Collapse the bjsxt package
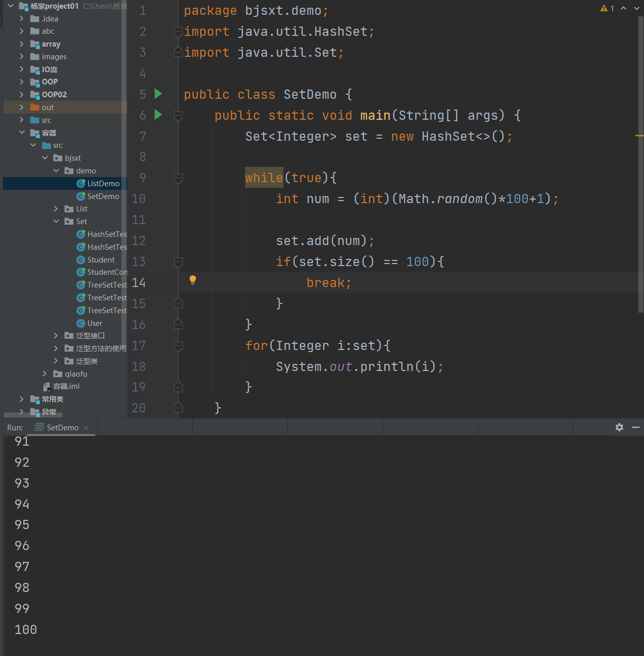644x656 pixels. click(45, 158)
